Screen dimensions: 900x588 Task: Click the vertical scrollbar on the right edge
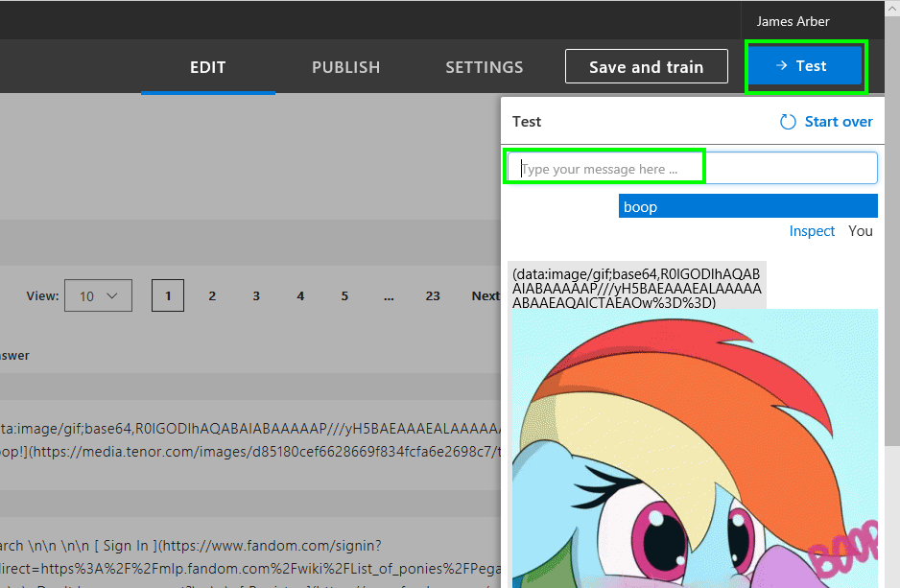point(892,229)
